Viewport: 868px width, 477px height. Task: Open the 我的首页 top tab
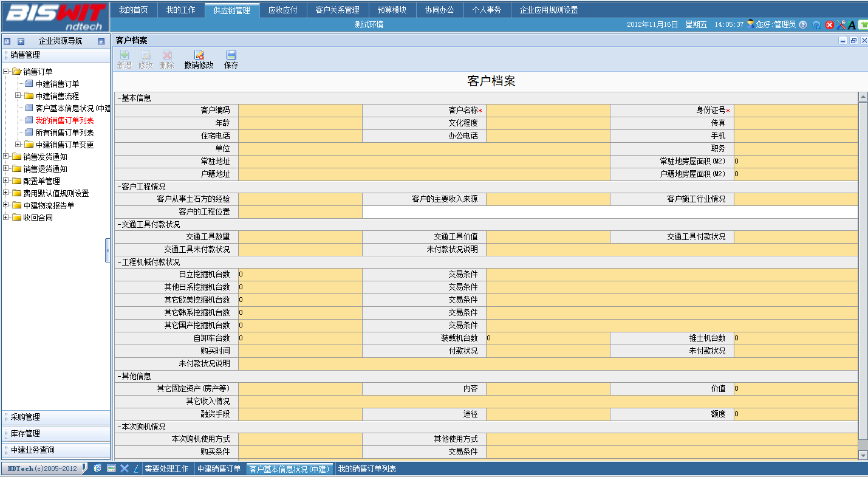pos(133,10)
